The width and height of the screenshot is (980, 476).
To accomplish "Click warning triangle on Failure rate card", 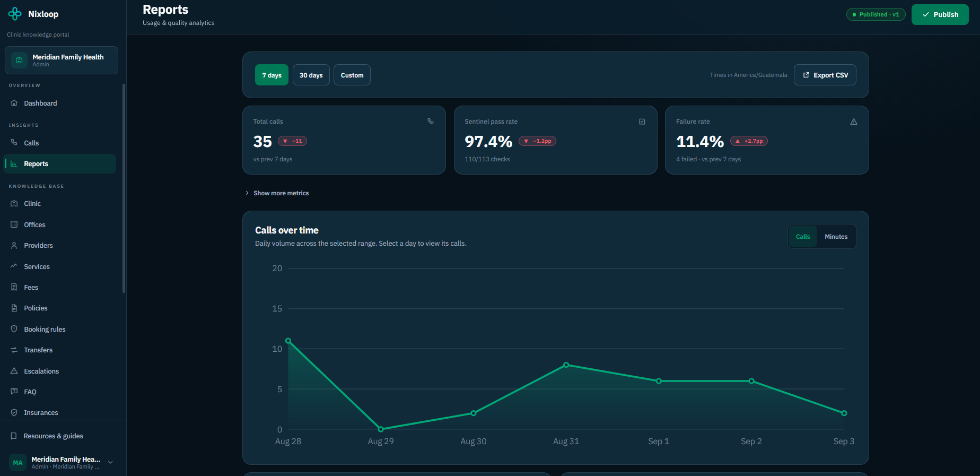I will (854, 122).
